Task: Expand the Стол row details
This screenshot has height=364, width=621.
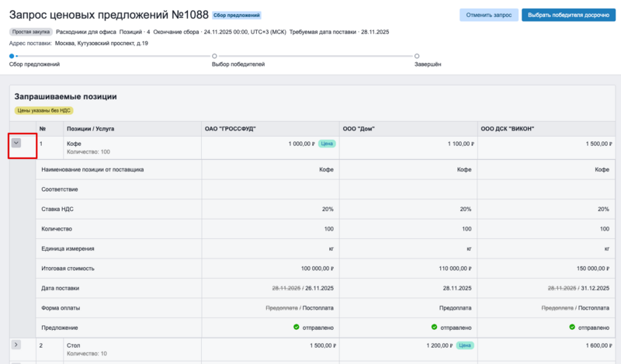Action: point(16,345)
